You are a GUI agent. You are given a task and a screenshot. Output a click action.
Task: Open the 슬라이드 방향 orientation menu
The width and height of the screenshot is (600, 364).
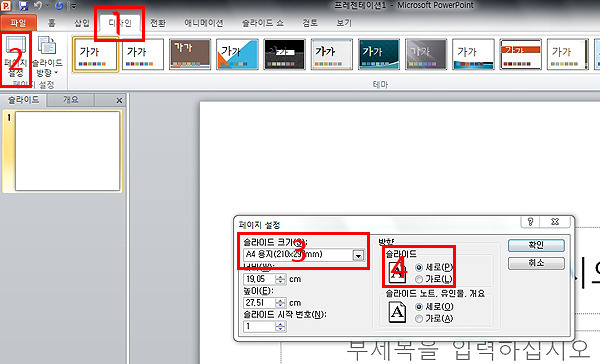(x=47, y=56)
